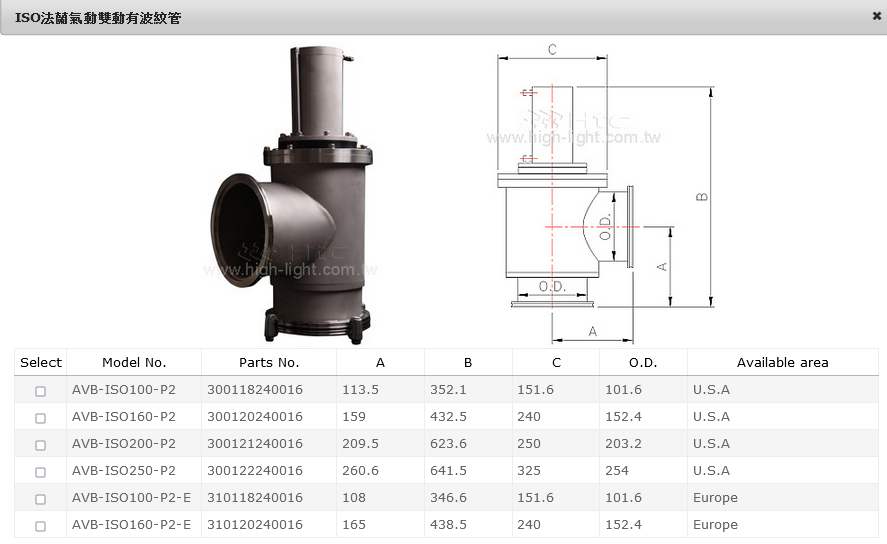Click parts number 300122240016

(255, 470)
